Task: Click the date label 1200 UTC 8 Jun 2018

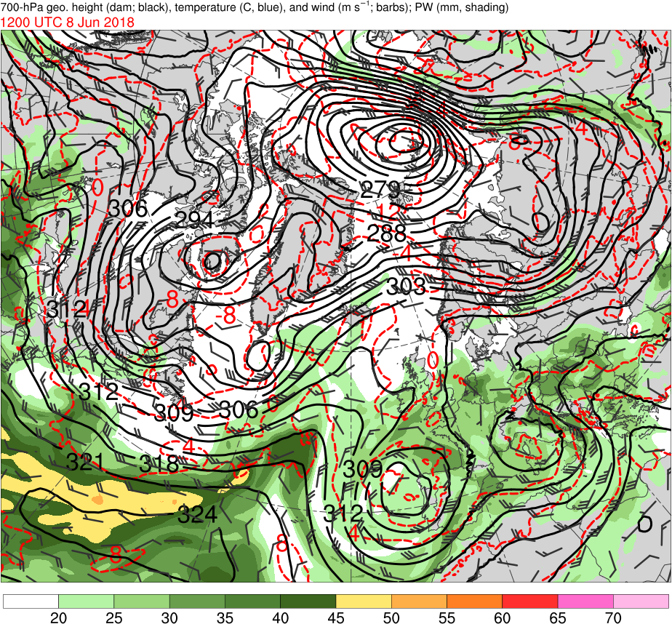Action: pyautogui.click(x=68, y=23)
